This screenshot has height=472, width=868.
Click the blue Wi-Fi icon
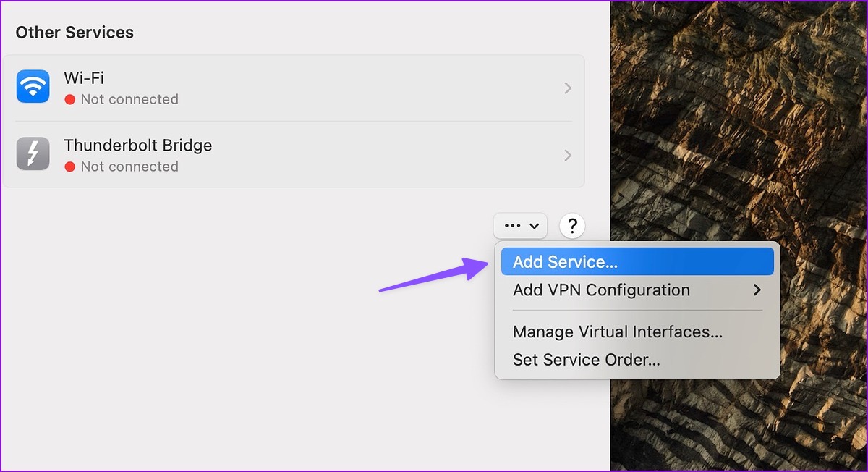point(33,87)
